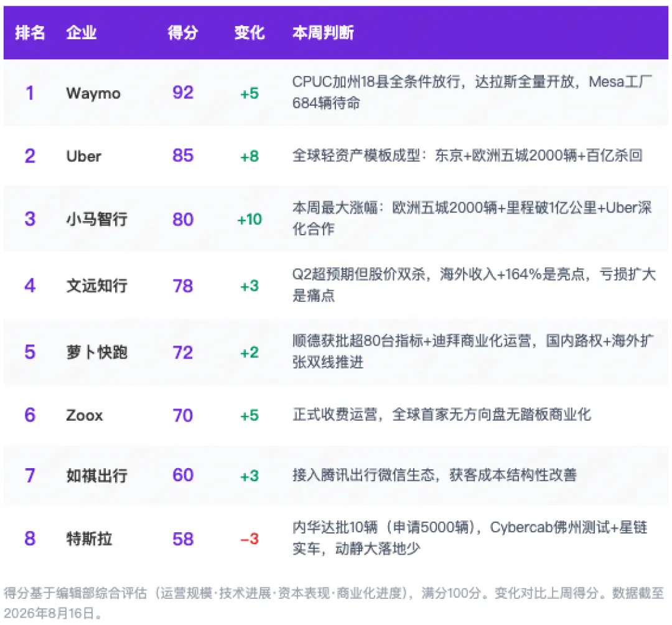Image resolution: width=672 pixels, height=625 pixels.
Task: Click rank number 5 beside 萝卜快跑
Action: (x=30, y=352)
